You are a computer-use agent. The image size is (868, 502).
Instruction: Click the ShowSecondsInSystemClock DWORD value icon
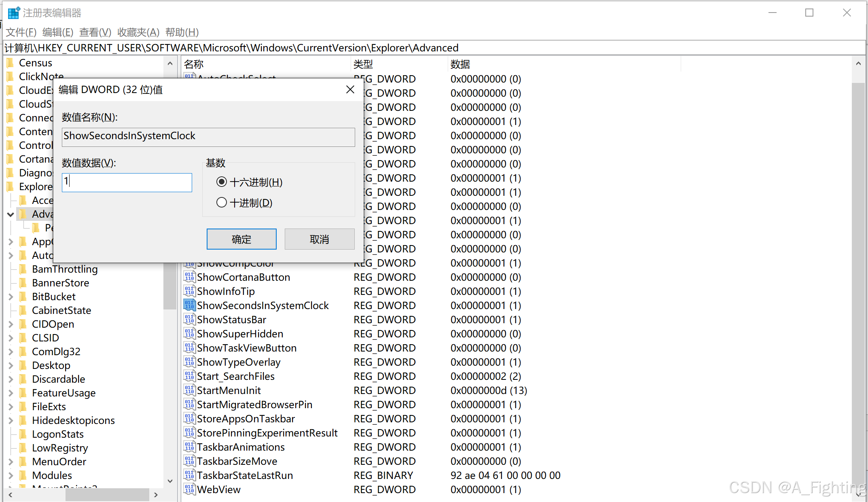point(189,305)
